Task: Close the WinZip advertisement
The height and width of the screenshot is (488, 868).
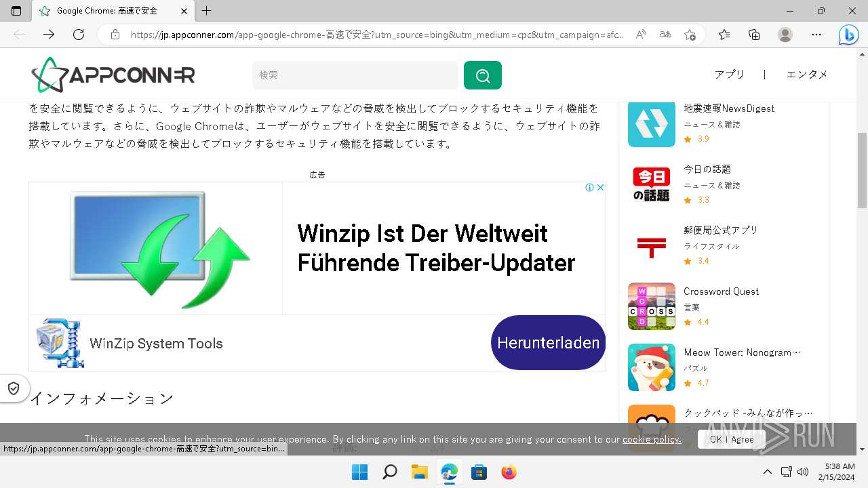Action: [x=600, y=188]
